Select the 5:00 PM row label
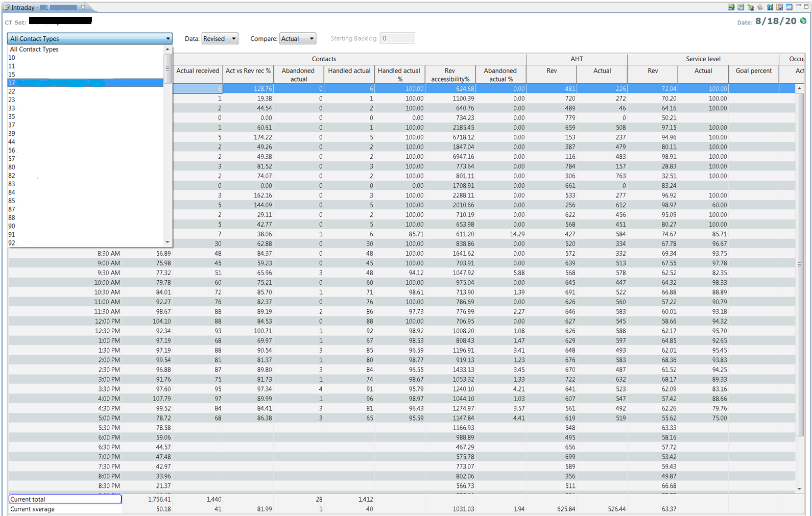The image size is (812, 516). pyautogui.click(x=109, y=419)
